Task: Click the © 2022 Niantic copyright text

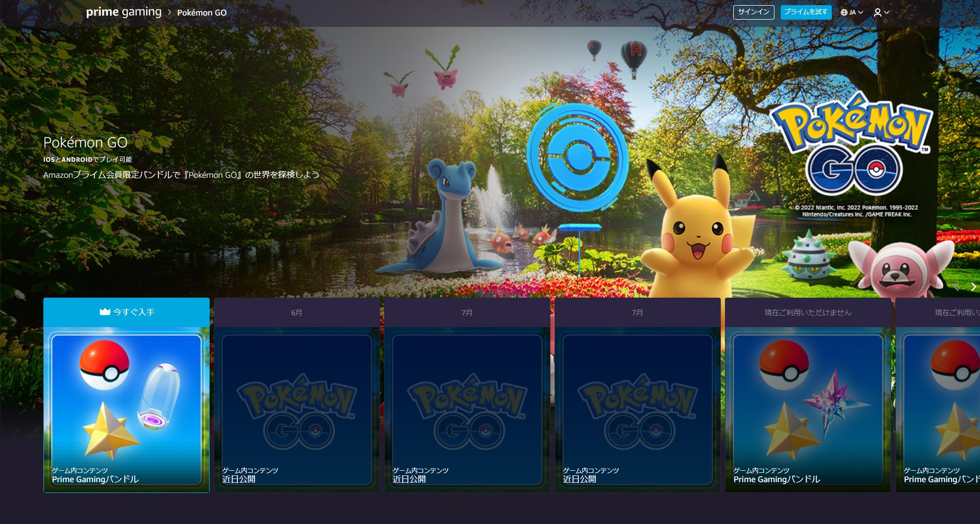Action: [857, 211]
